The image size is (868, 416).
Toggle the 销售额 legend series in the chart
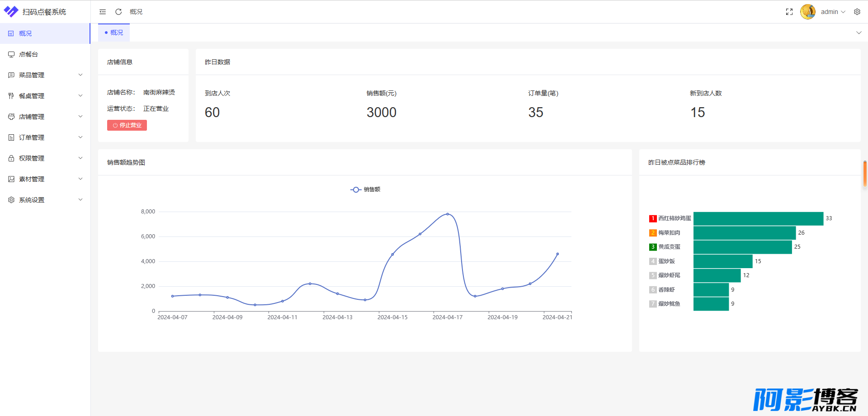point(365,189)
